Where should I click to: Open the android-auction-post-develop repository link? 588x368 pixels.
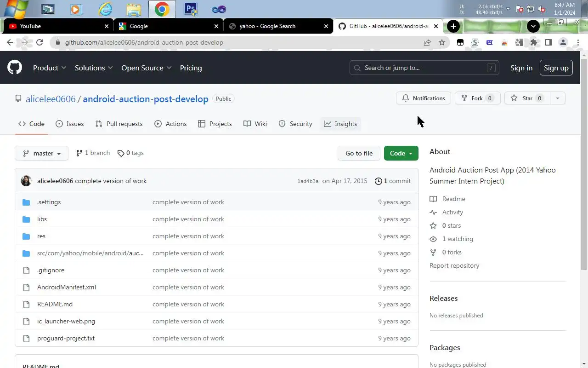point(146,99)
